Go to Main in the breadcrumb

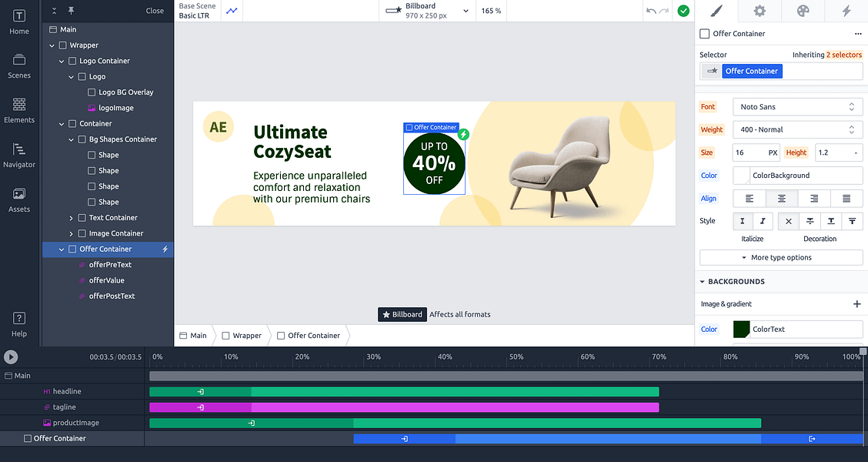pyautogui.click(x=193, y=336)
